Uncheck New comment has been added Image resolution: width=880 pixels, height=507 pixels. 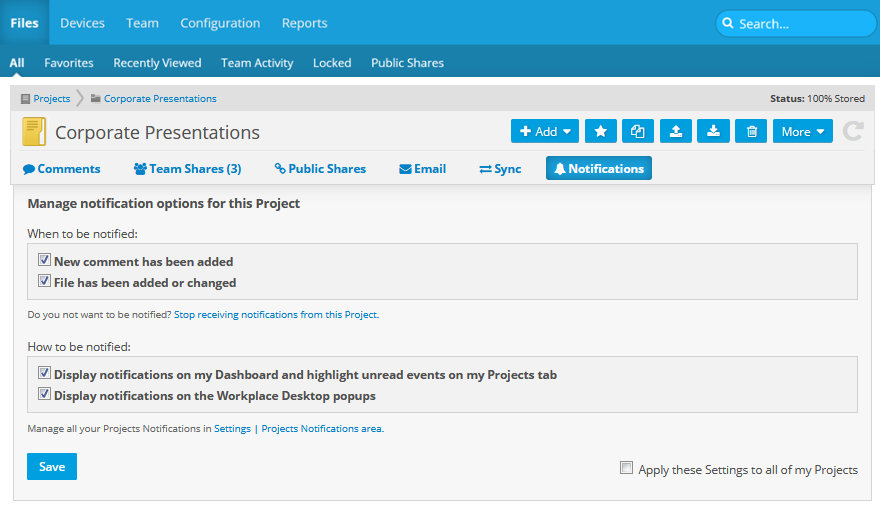coord(44,260)
